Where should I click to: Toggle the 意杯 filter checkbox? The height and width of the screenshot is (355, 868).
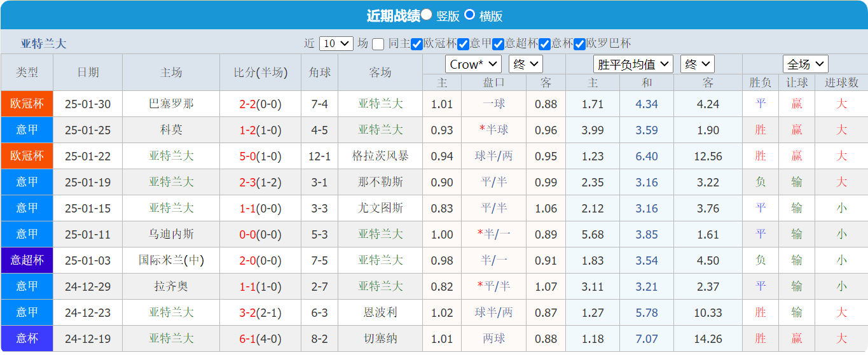544,45
